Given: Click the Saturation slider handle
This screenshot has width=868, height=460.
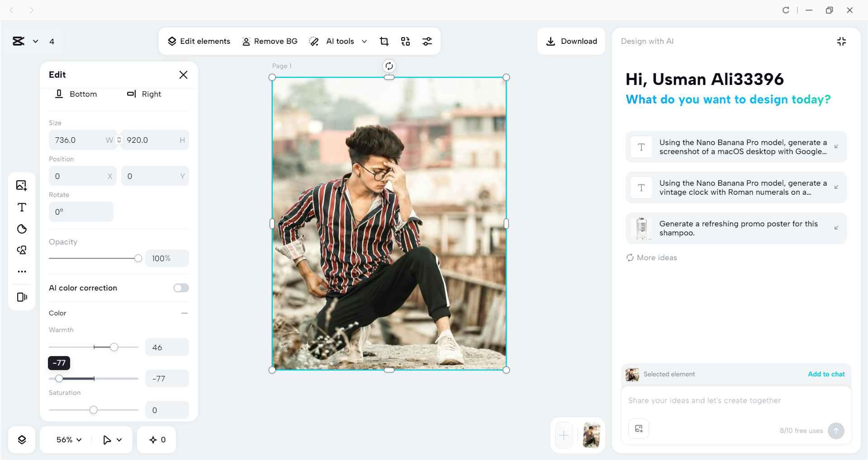Looking at the screenshot, I should click(93, 410).
